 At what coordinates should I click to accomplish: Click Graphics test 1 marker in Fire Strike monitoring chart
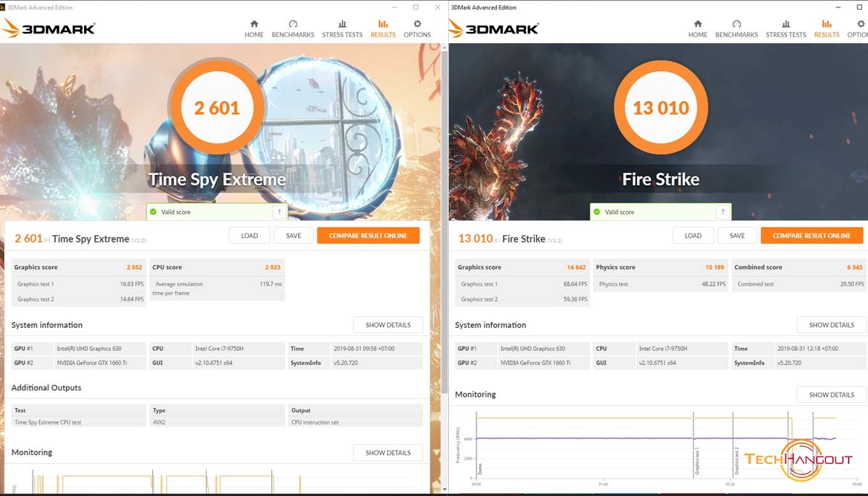(696, 460)
